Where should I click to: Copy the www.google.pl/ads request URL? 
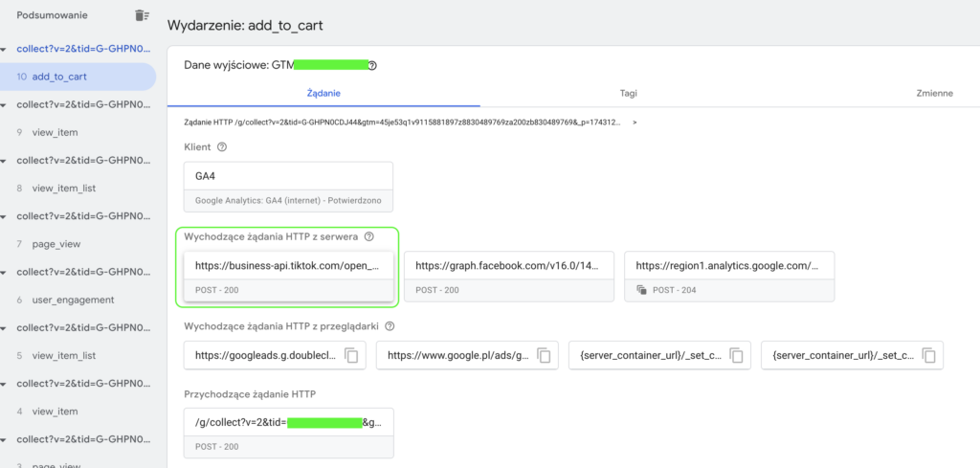click(544, 355)
